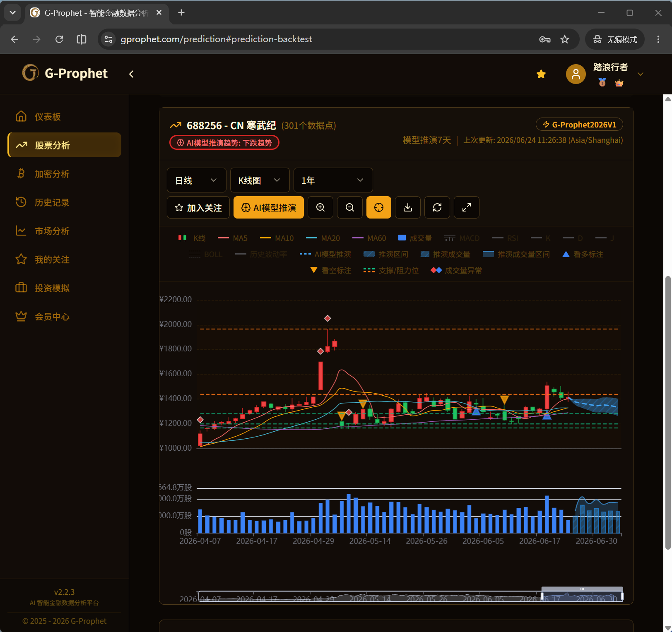This screenshot has width=672, height=632.
Task: Expand the chart to fullscreen
Action: [467, 207]
